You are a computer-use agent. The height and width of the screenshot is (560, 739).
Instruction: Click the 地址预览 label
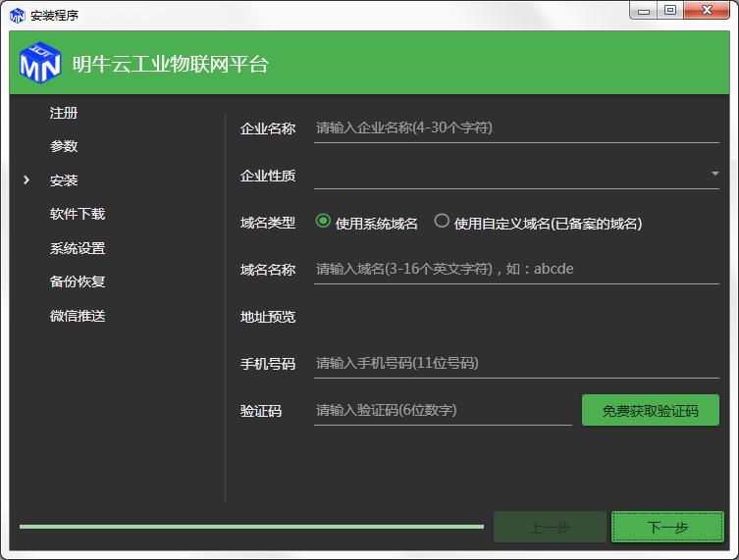(268, 317)
